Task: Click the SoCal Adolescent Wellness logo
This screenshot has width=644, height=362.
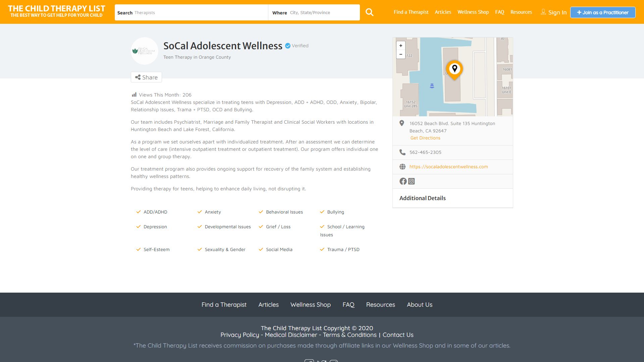Action: click(144, 51)
